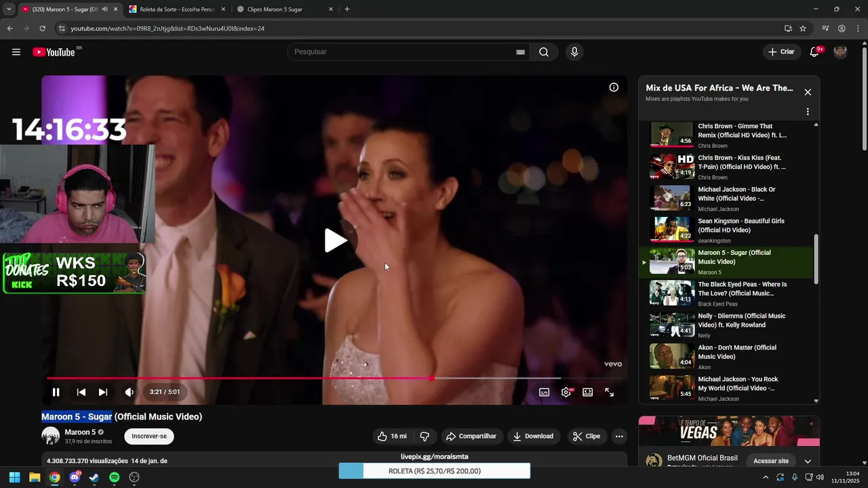Dislike the video

(x=425, y=436)
